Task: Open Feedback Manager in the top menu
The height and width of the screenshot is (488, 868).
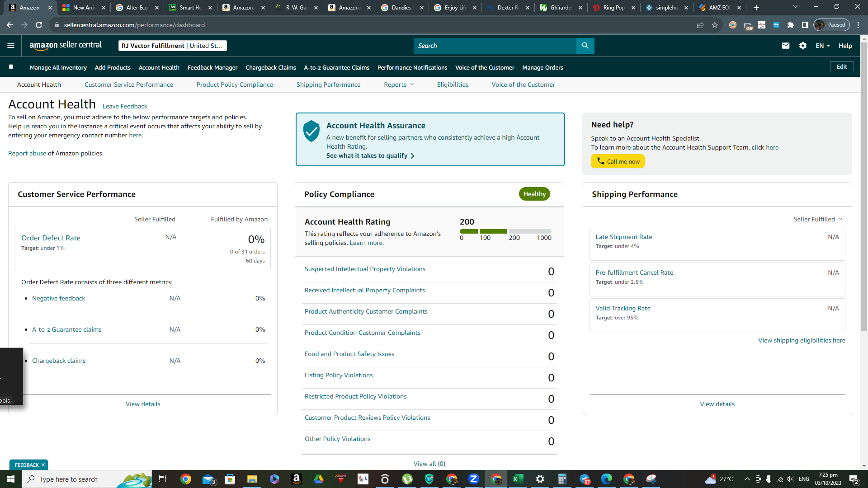Action: [212, 67]
